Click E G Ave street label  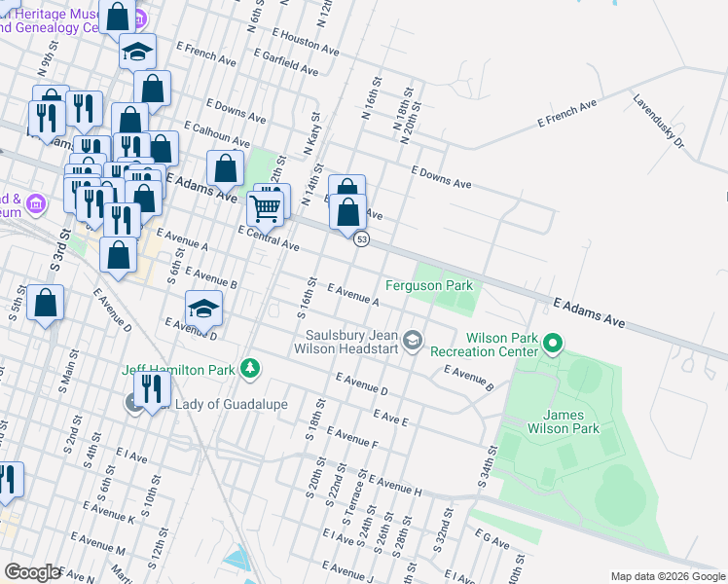(x=492, y=538)
